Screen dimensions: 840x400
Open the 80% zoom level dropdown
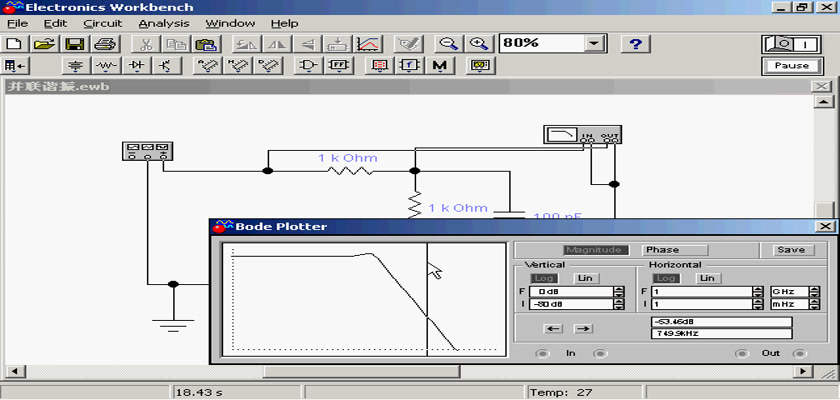click(x=593, y=43)
